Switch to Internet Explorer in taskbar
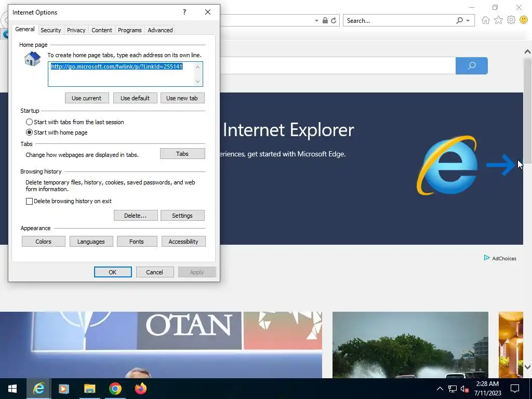 pyautogui.click(x=38, y=389)
